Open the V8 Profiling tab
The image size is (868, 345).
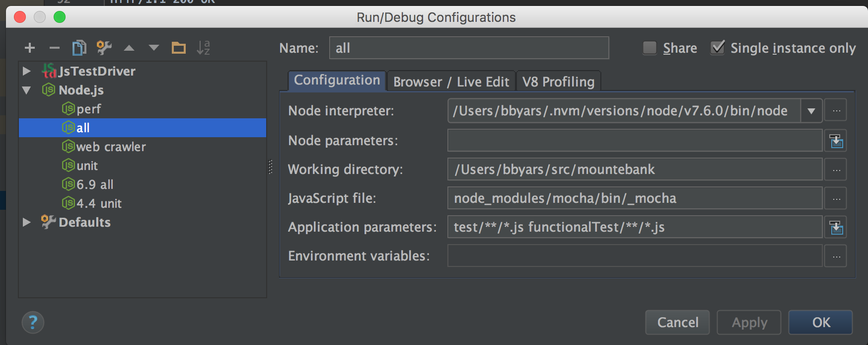558,82
